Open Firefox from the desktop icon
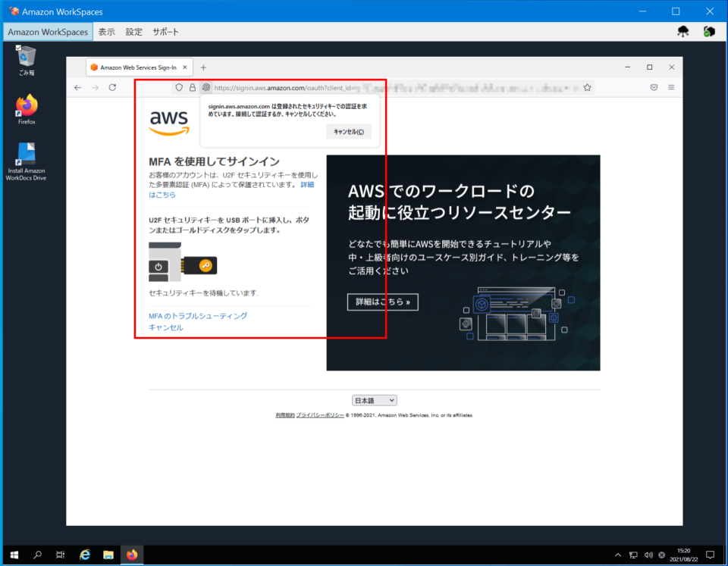The height and width of the screenshot is (566, 728). click(x=25, y=106)
